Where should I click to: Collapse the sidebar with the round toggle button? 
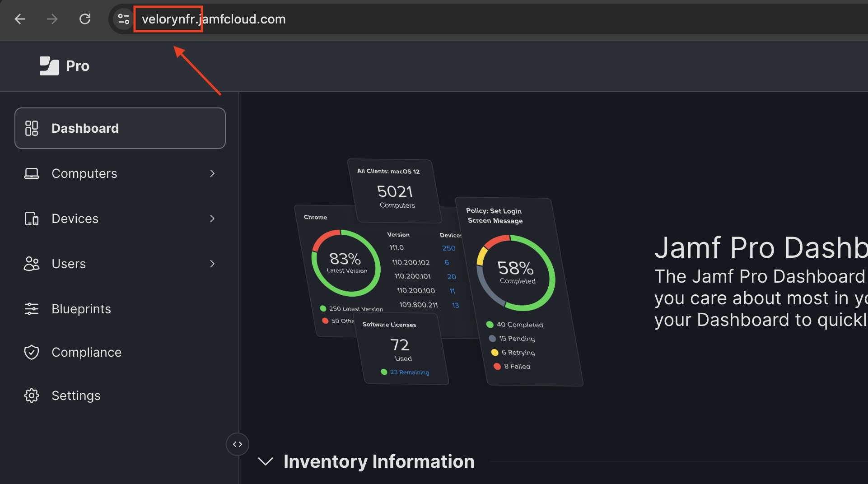(x=238, y=444)
